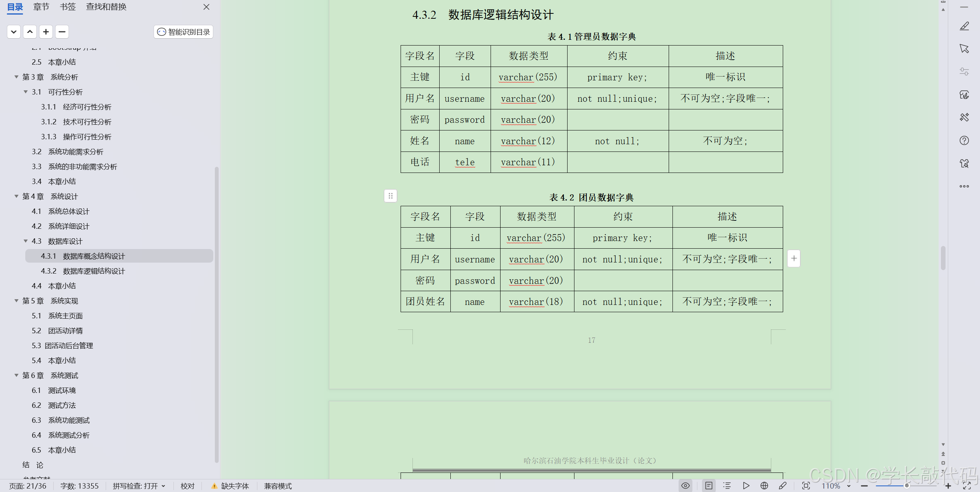
Task: Collapse the 第4章 系统设计 chapter
Action: (16, 196)
